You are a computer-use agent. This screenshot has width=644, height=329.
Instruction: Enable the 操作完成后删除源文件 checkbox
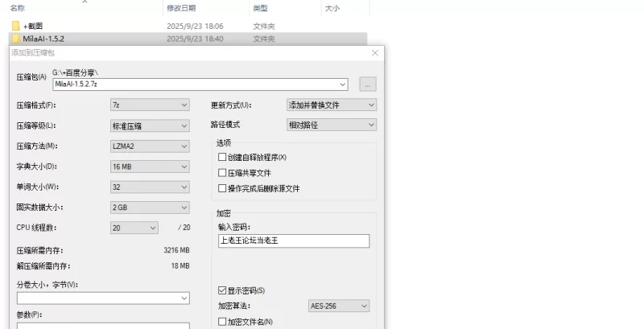pos(222,188)
